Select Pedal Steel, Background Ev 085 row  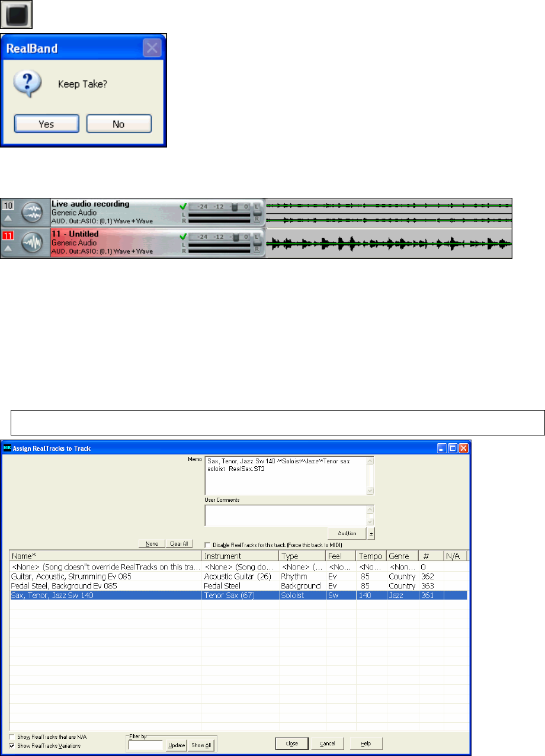238,585
